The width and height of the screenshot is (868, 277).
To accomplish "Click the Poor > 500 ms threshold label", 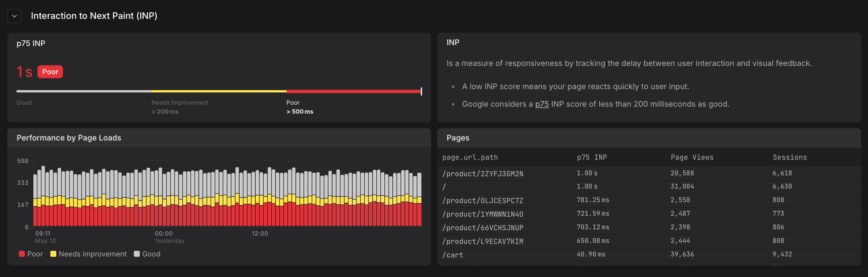I will pos(300,107).
